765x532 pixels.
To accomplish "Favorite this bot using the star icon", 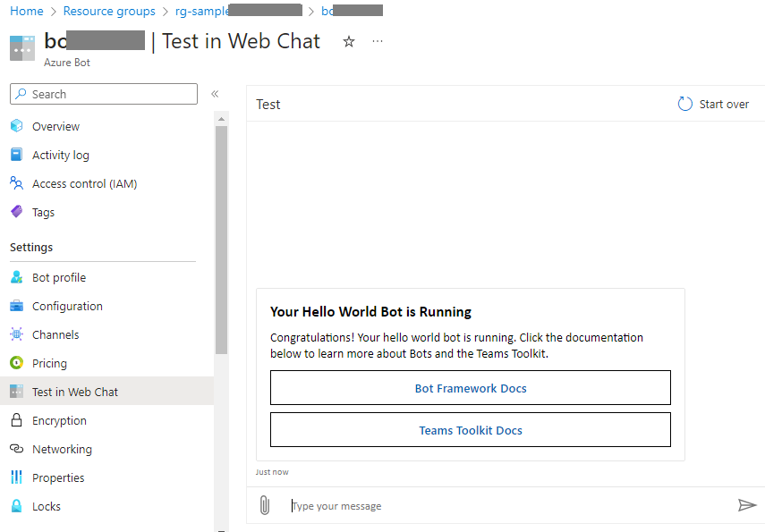I will [x=349, y=40].
